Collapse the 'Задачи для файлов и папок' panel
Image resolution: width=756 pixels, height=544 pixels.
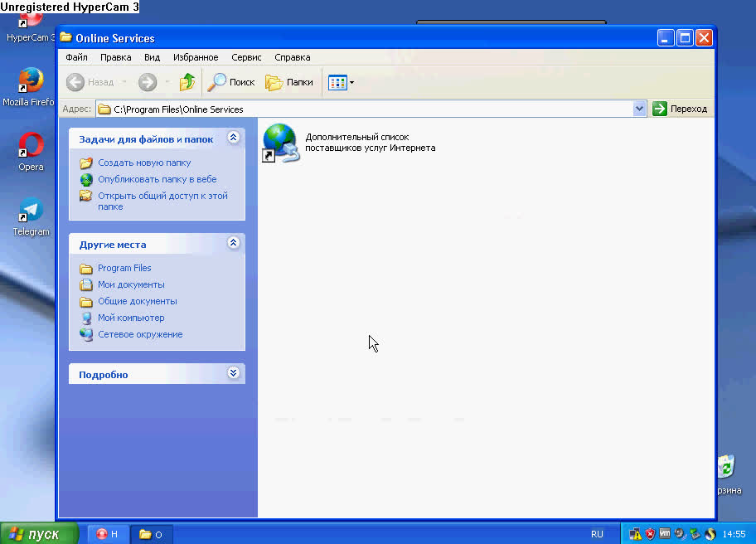coord(233,138)
